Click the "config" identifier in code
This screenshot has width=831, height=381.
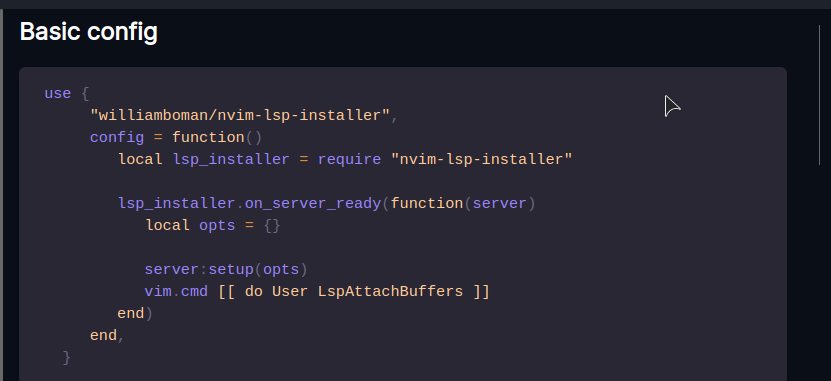pos(117,138)
